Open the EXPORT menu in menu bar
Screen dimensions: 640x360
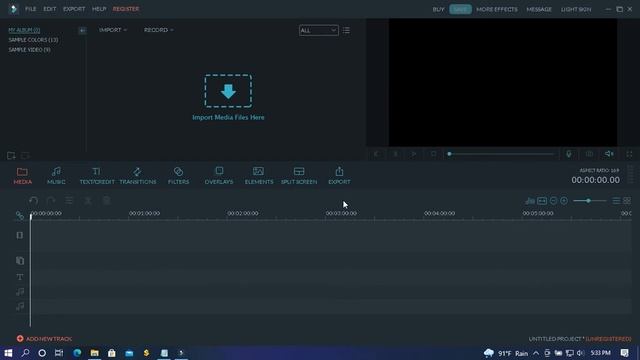(74, 9)
